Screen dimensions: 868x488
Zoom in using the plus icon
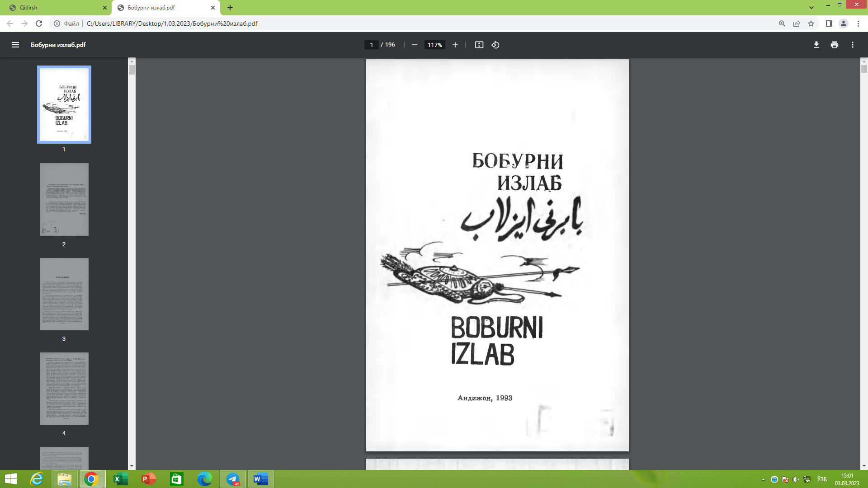pos(455,45)
